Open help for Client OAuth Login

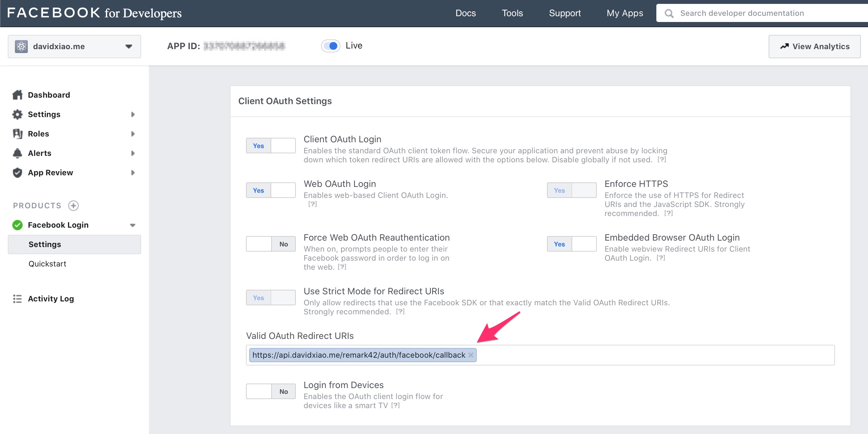(662, 159)
